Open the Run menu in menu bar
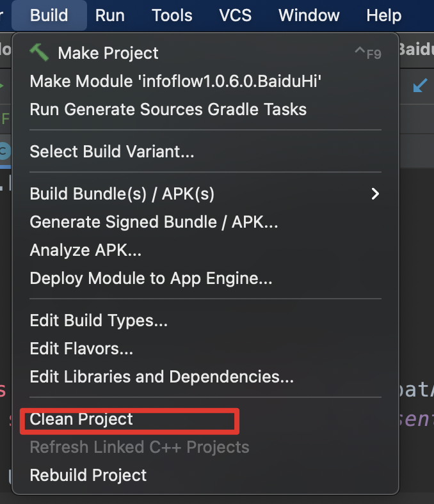 (x=110, y=15)
